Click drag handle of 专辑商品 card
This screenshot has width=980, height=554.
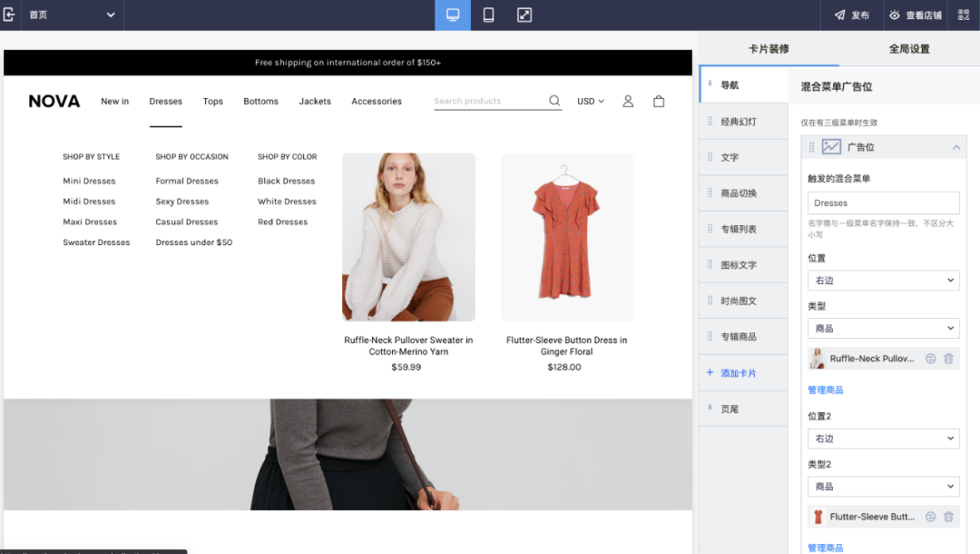pyautogui.click(x=710, y=336)
